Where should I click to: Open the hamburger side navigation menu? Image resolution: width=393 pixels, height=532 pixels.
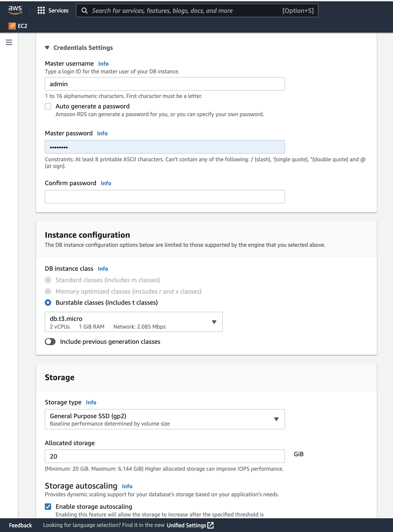pyautogui.click(x=9, y=42)
